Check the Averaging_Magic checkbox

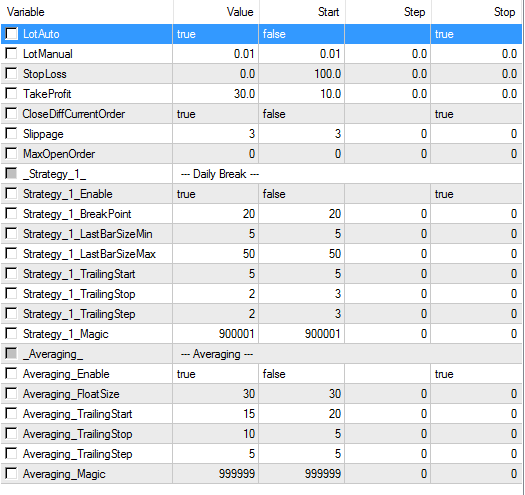tap(11, 474)
